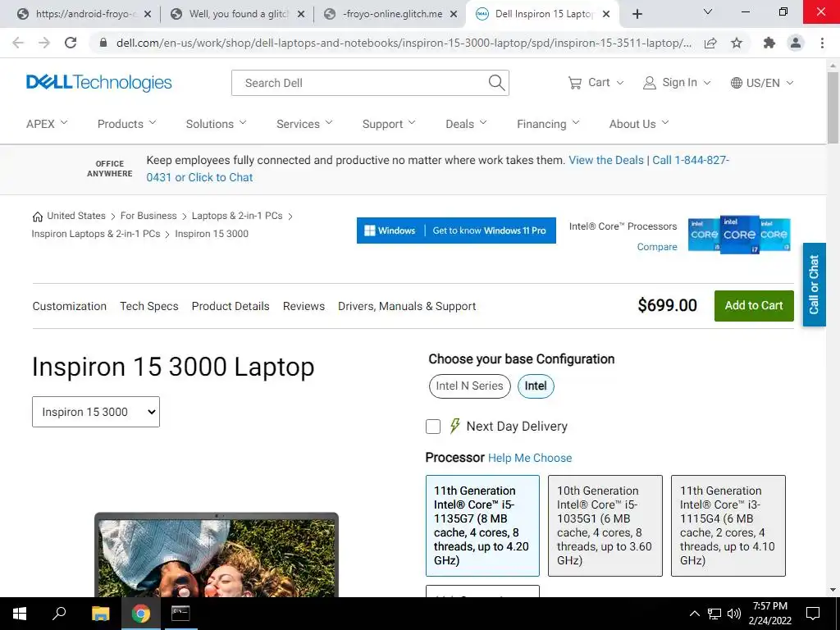Click the Search Dell magnifier icon

[x=496, y=83]
